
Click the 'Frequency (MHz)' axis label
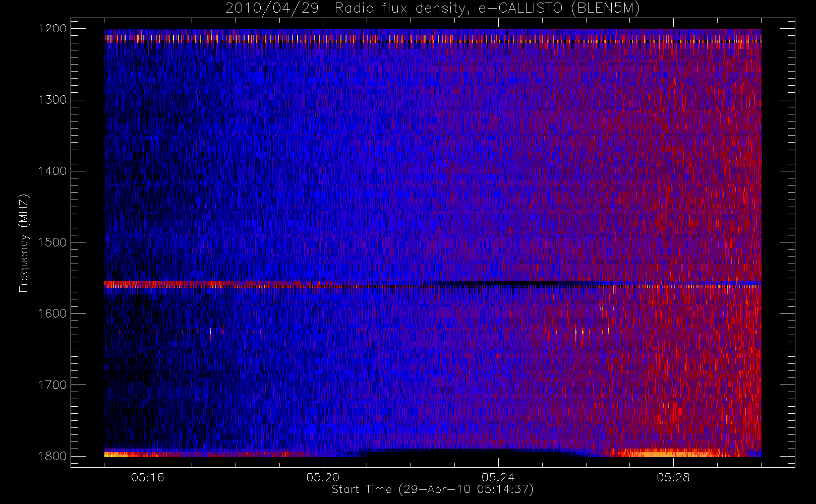[24, 243]
